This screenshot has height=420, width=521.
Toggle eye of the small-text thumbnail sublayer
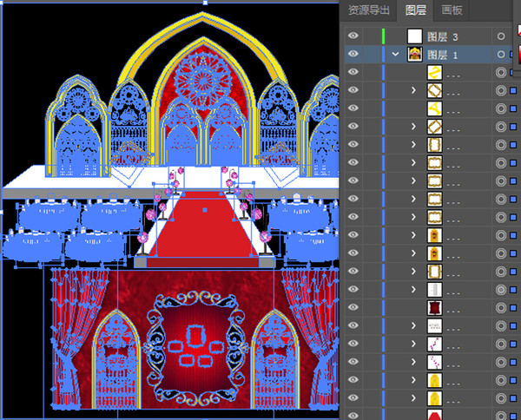tap(353, 325)
